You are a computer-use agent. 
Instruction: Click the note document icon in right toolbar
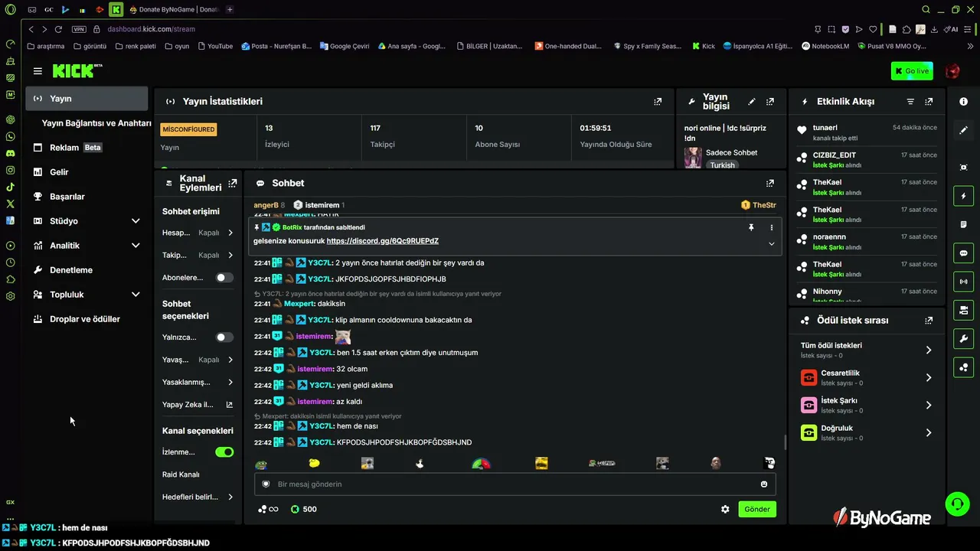point(963,224)
